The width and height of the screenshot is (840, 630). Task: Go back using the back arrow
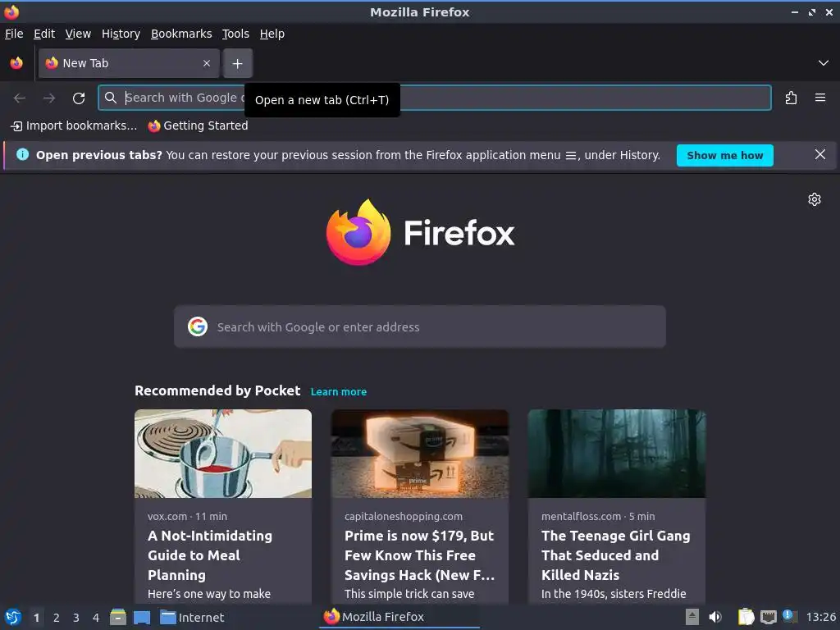click(20, 98)
